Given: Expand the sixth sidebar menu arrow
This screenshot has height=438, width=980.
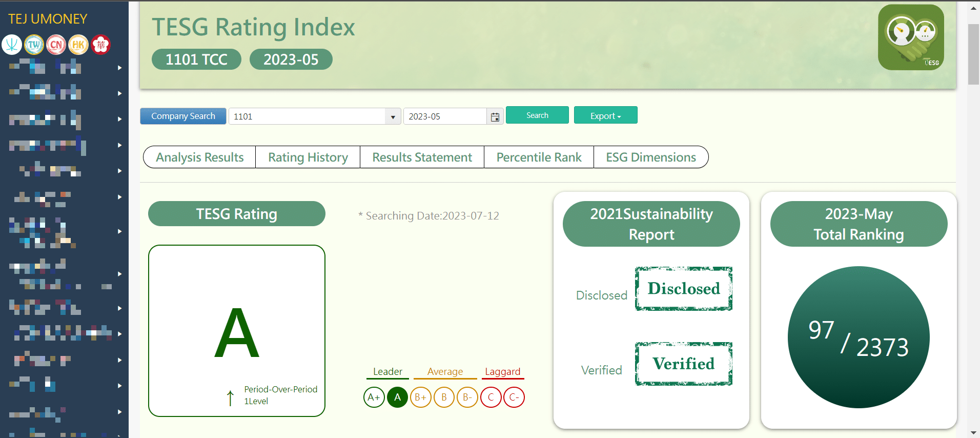Looking at the screenshot, I should 119,197.
